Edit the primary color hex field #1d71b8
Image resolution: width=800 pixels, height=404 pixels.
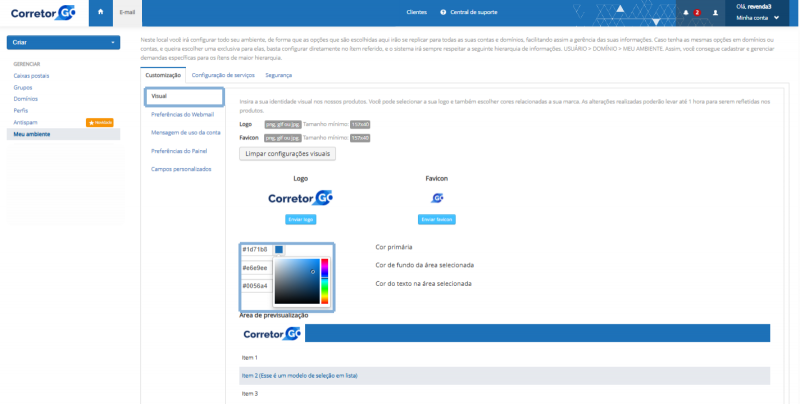256,249
